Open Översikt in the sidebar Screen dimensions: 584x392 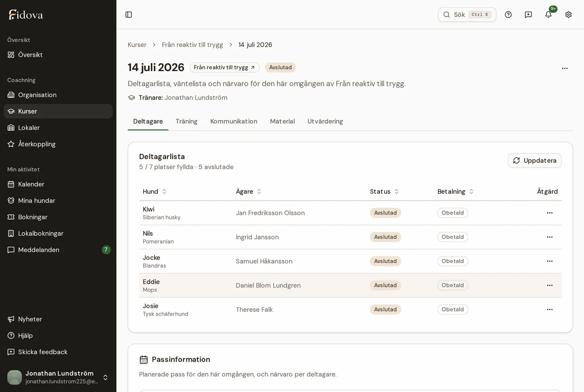coord(58,55)
